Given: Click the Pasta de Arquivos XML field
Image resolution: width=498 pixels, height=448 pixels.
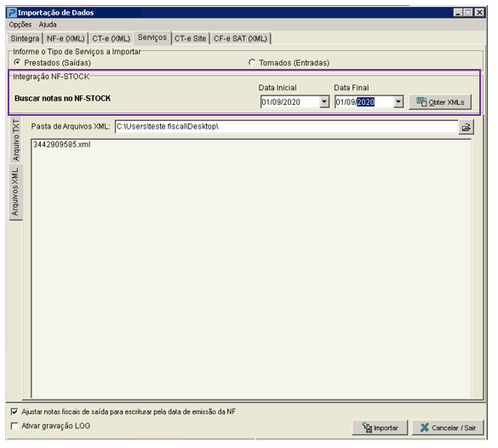Looking at the screenshot, I should coord(287,127).
